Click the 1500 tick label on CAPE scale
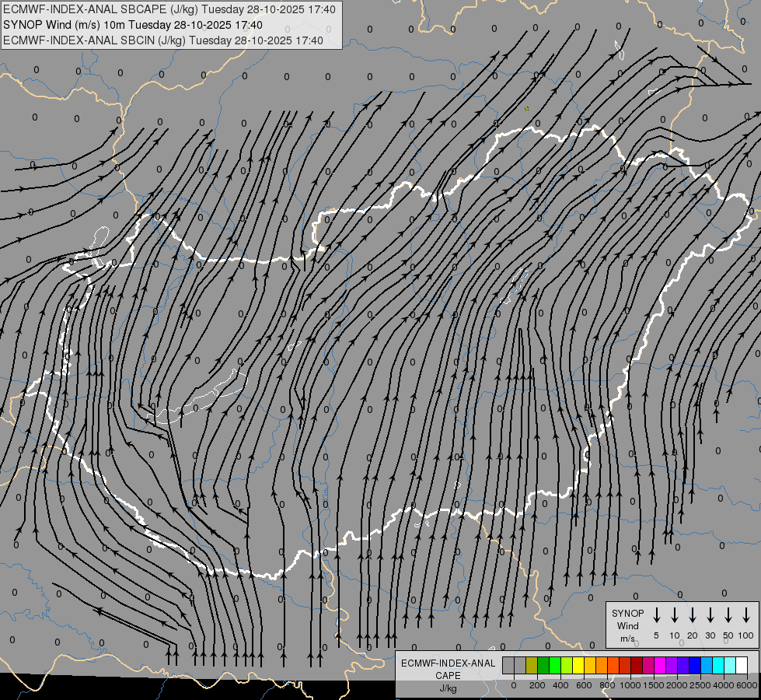This screenshot has height=700, width=761. pos(654,685)
